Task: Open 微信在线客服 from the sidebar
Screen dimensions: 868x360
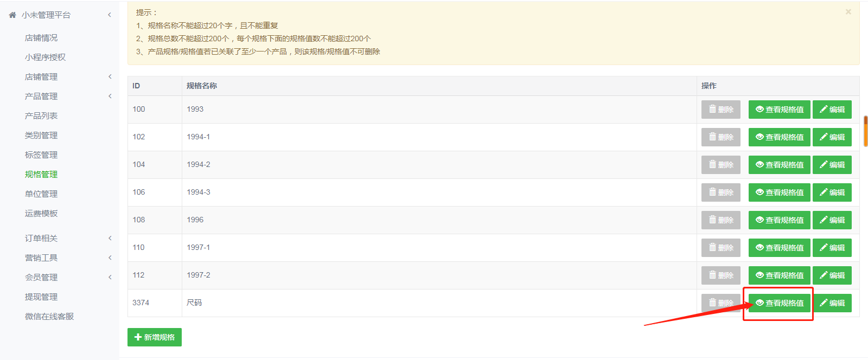Action: [49, 317]
